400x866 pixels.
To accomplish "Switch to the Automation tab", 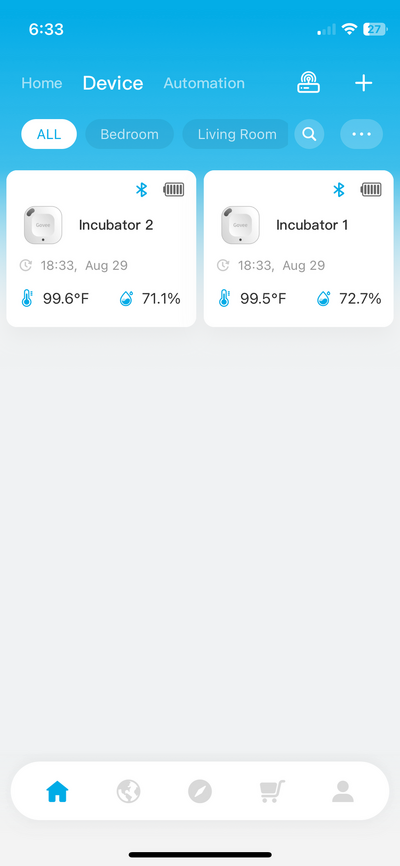I will click(204, 83).
